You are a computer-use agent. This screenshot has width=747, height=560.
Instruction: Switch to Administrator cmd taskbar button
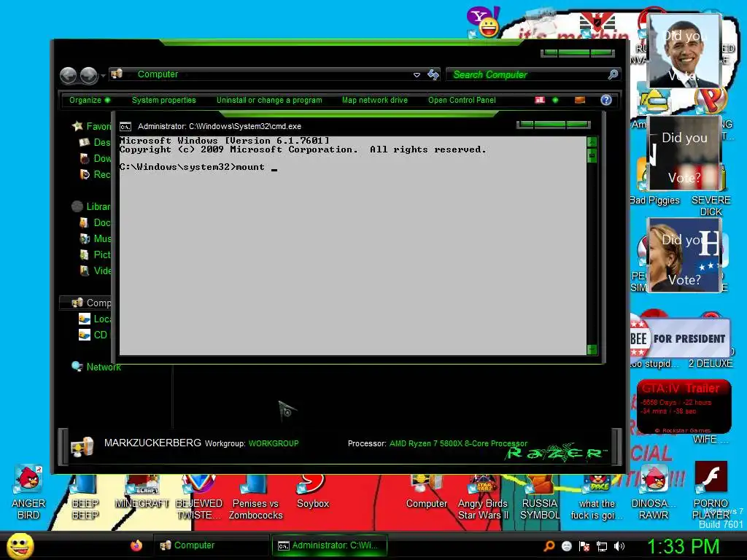[330, 545]
